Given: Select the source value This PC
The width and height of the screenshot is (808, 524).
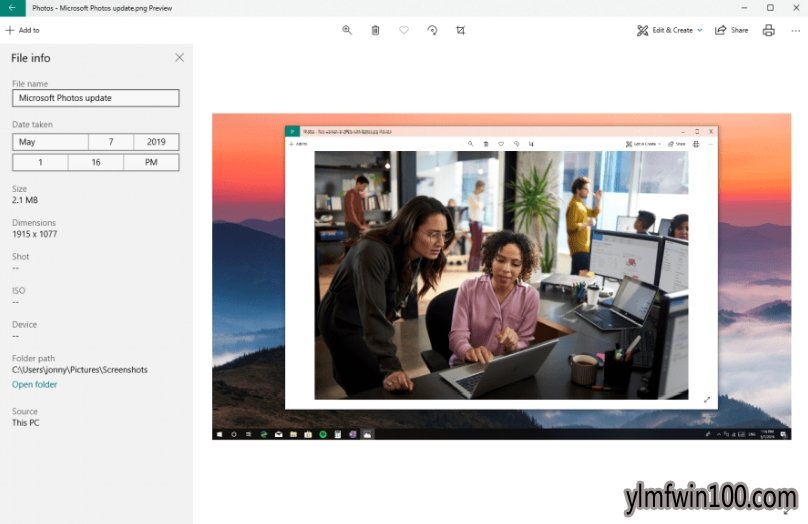Looking at the screenshot, I should 25,422.
